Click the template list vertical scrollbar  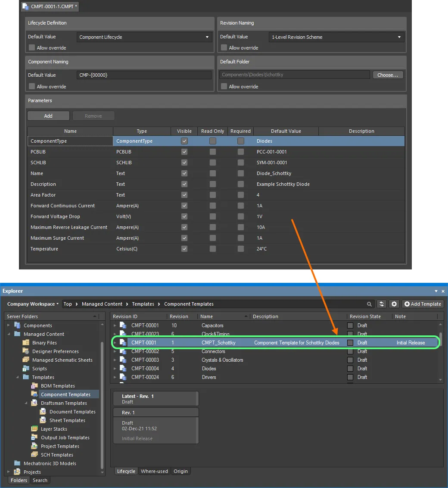440,341
